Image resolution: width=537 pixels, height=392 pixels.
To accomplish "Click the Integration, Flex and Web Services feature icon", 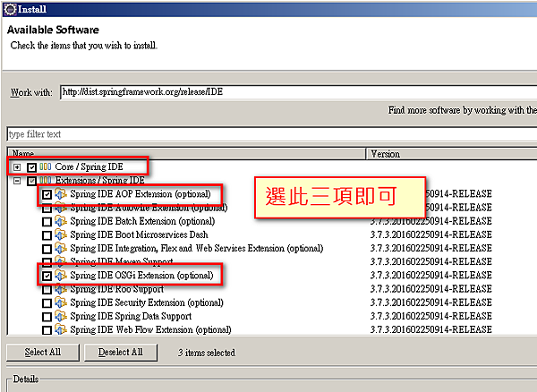I will coord(61,248).
